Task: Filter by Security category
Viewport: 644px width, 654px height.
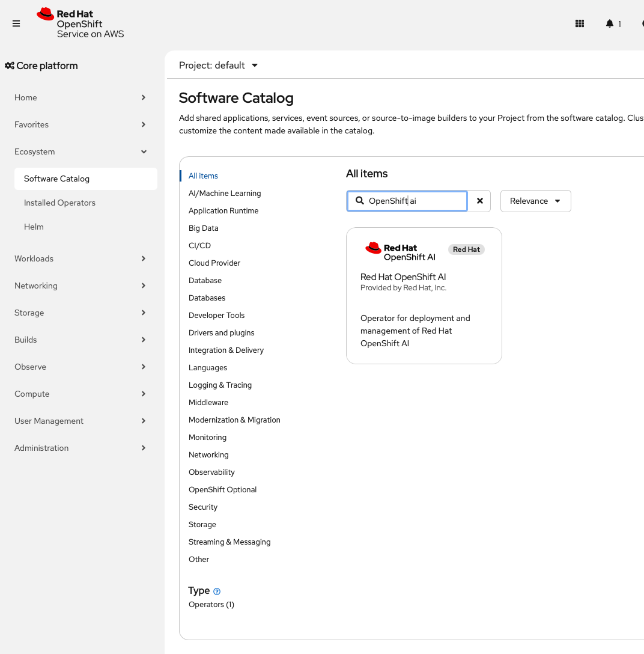Action: pyautogui.click(x=203, y=507)
